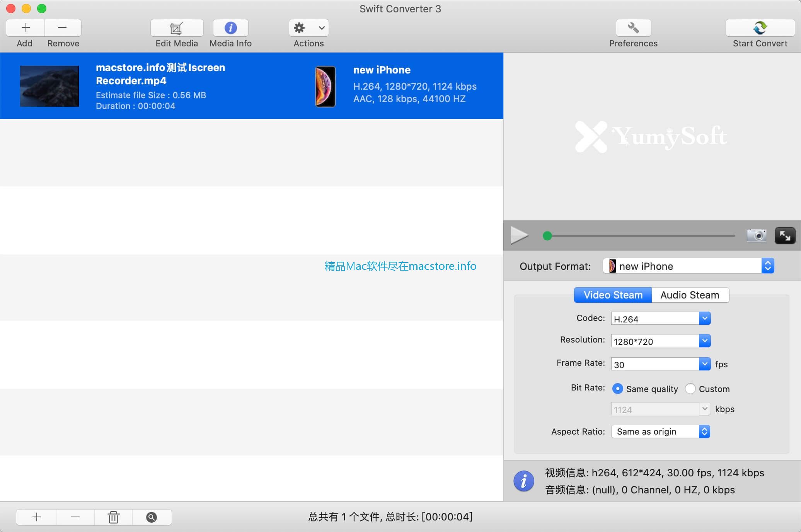Screen dimensions: 801x532
Task: Click Start Convert icon
Action: 760,27
